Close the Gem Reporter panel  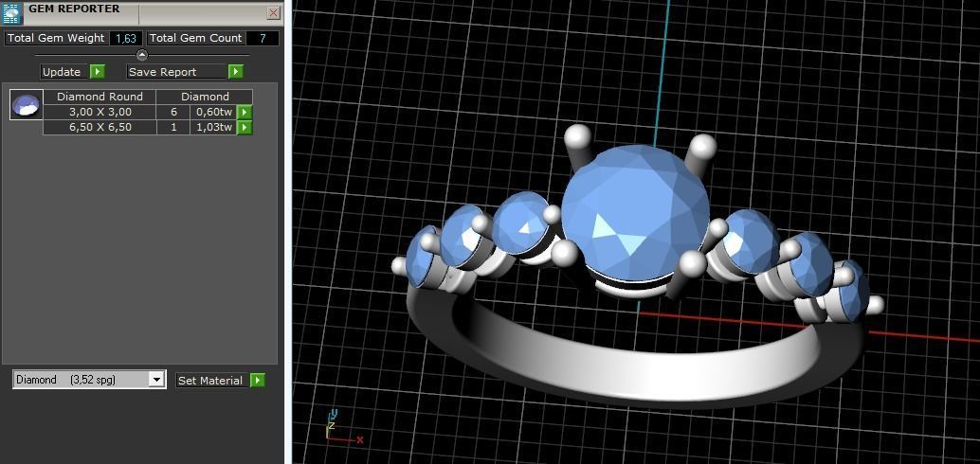tap(273, 13)
